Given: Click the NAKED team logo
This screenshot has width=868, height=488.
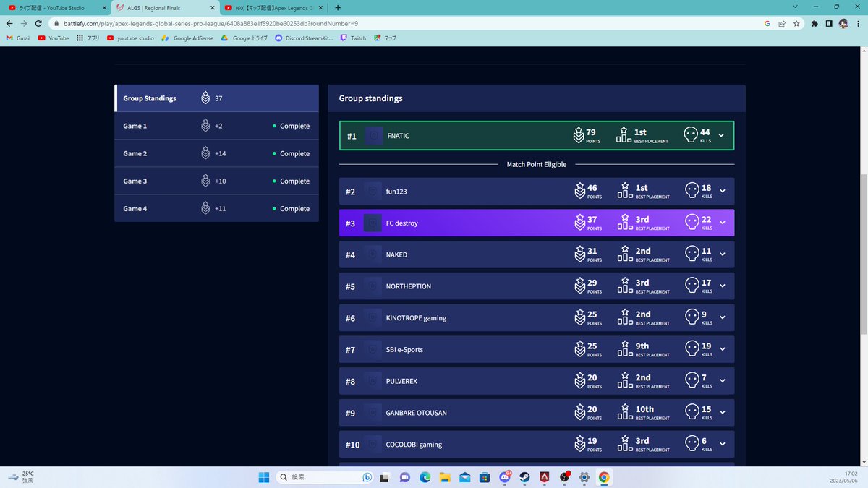Looking at the screenshot, I should [373, 254].
